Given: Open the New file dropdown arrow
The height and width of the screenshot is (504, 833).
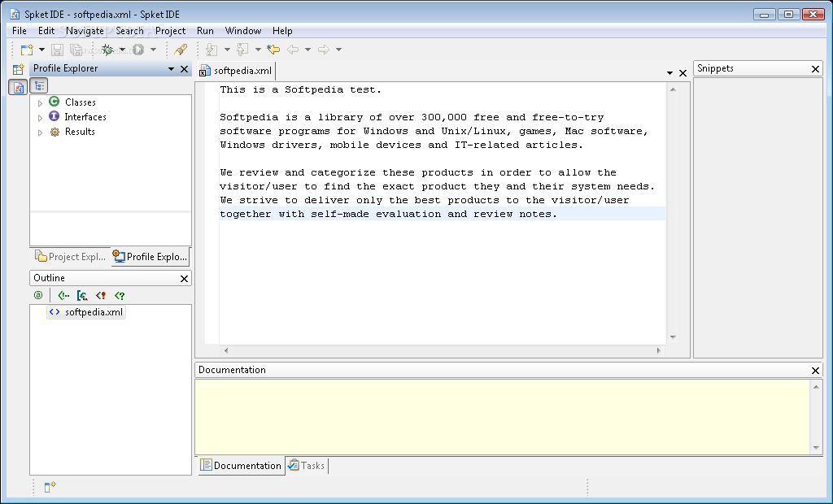Looking at the screenshot, I should coord(42,50).
